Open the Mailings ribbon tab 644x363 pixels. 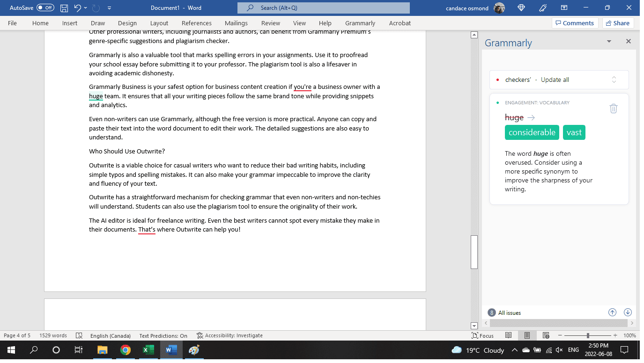pos(236,23)
